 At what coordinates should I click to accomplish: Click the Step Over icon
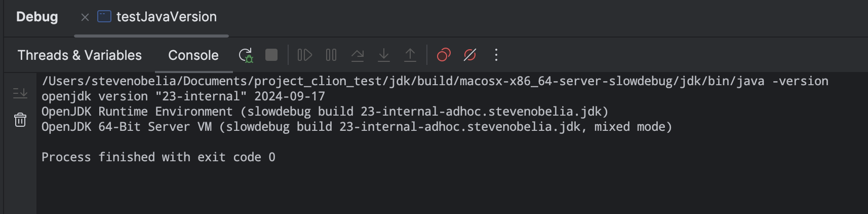tap(358, 55)
